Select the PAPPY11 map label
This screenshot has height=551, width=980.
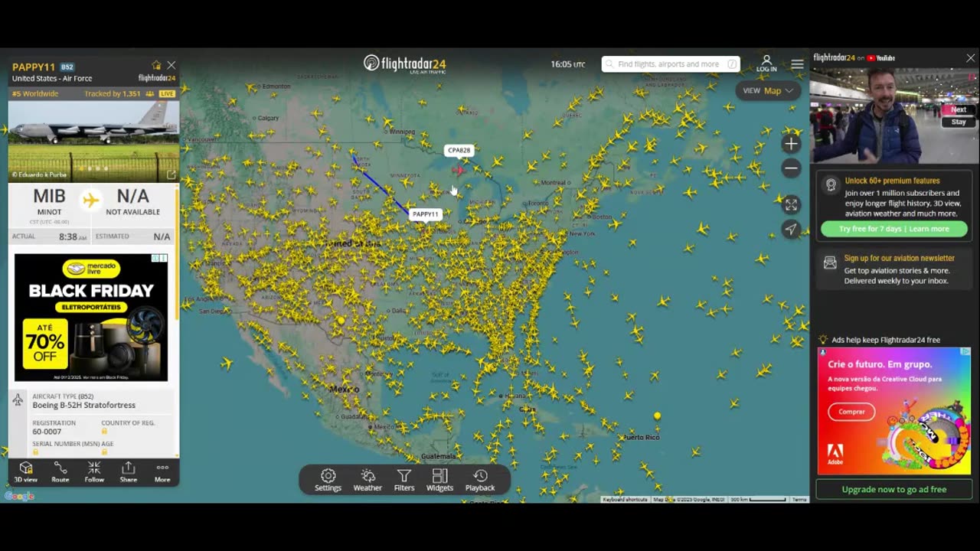click(x=426, y=214)
